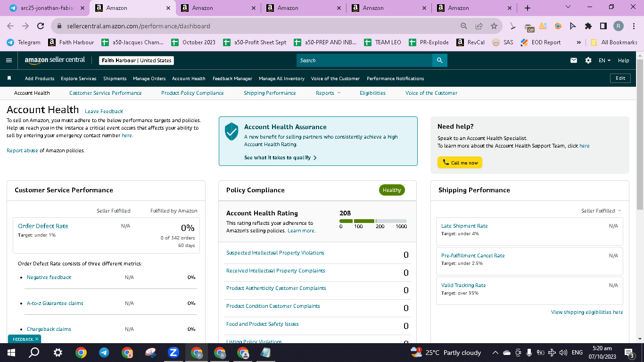Open Add Products in the navigation bar
The height and width of the screenshot is (362, 644).
40,78
